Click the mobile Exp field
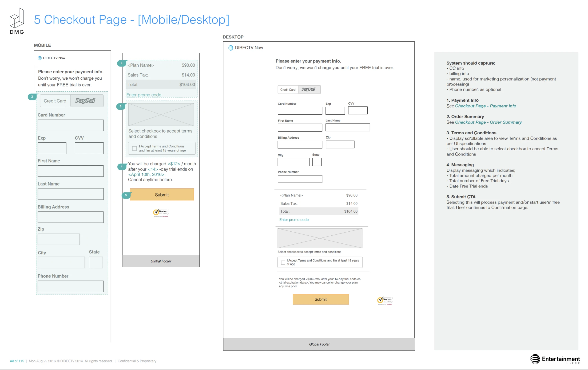Screen dimensions: 588x370 tap(52, 148)
